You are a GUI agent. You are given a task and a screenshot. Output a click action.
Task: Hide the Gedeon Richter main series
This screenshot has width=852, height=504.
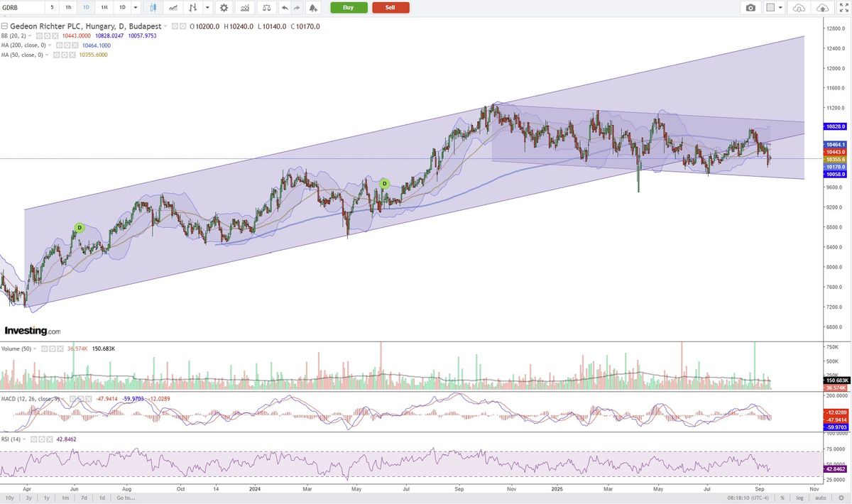pos(175,27)
